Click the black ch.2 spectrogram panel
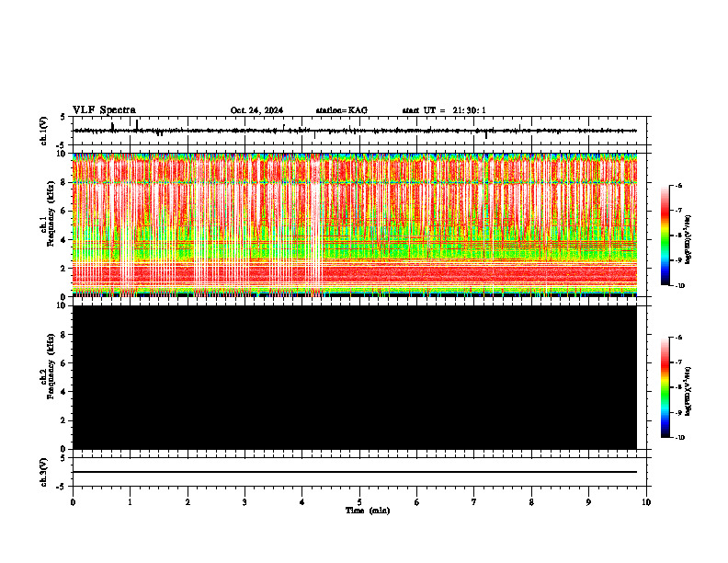Screen dimensions: 728x563 (355, 377)
